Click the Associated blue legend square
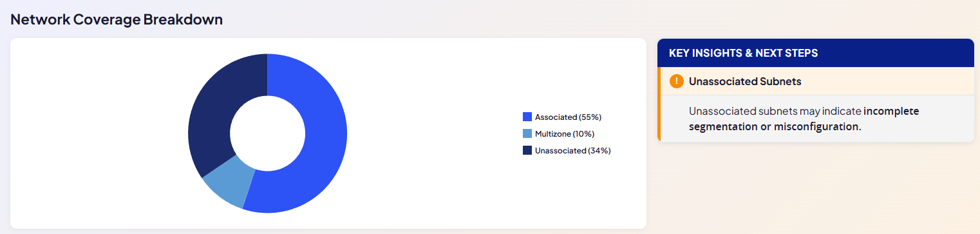 (527, 117)
